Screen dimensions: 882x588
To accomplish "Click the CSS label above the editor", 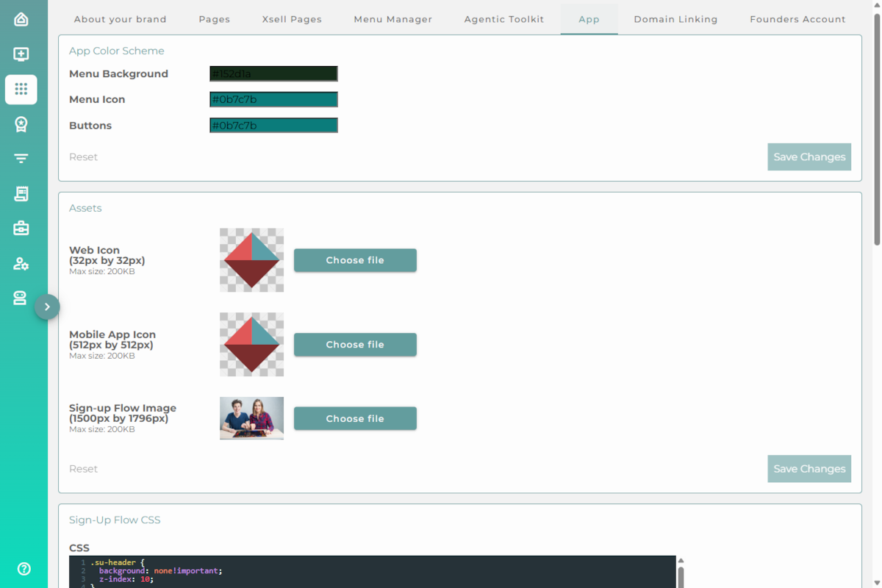I will coord(79,548).
